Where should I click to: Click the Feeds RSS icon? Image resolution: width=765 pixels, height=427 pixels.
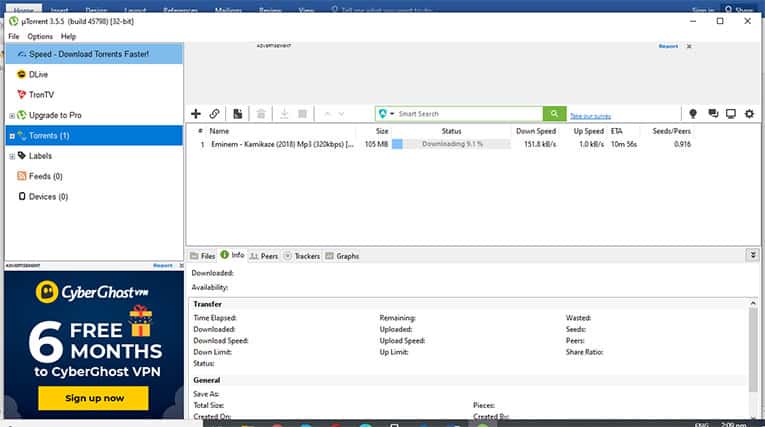click(21, 176)
